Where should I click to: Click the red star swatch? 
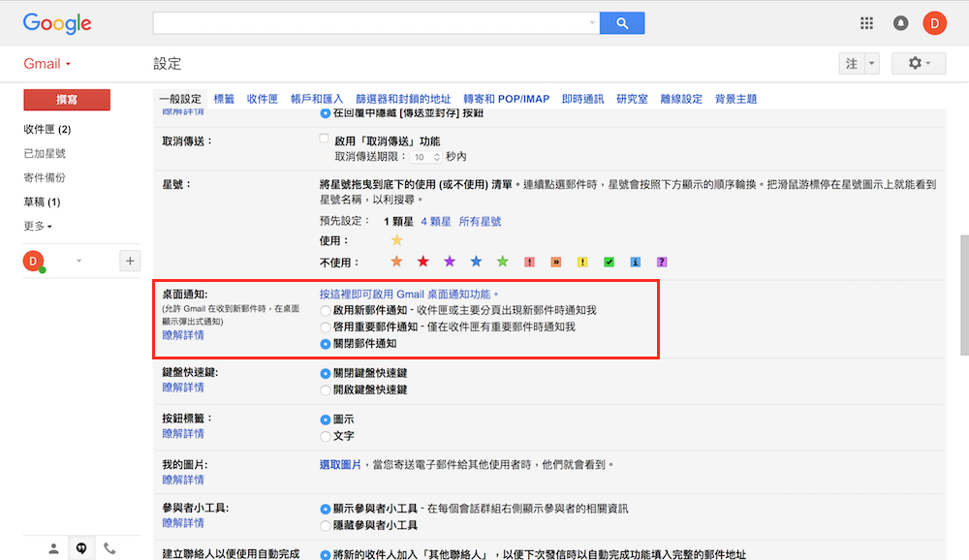tap(422, 262)
